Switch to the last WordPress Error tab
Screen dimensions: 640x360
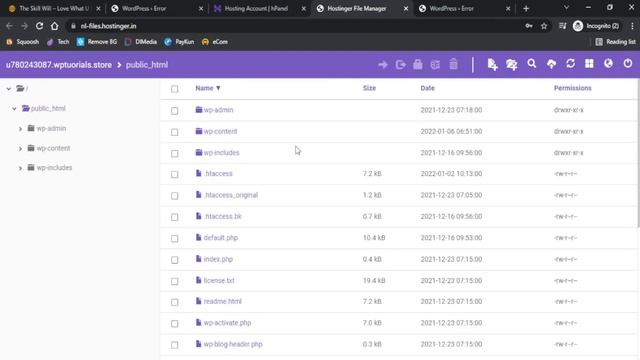click(x=464, y=9)
